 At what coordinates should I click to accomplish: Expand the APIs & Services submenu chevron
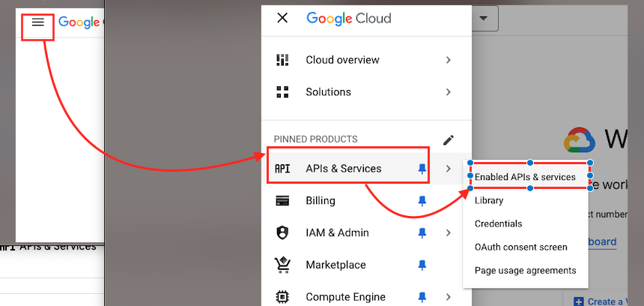[449, 169]
